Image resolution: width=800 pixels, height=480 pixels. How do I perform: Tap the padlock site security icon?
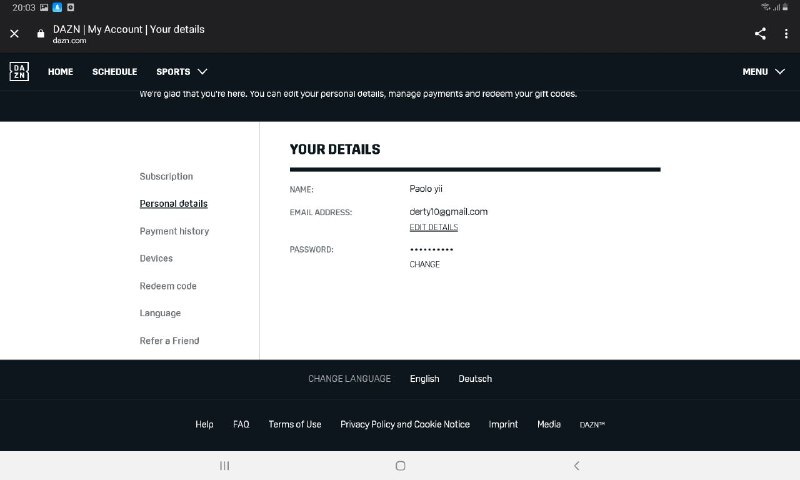click(41, 34)
